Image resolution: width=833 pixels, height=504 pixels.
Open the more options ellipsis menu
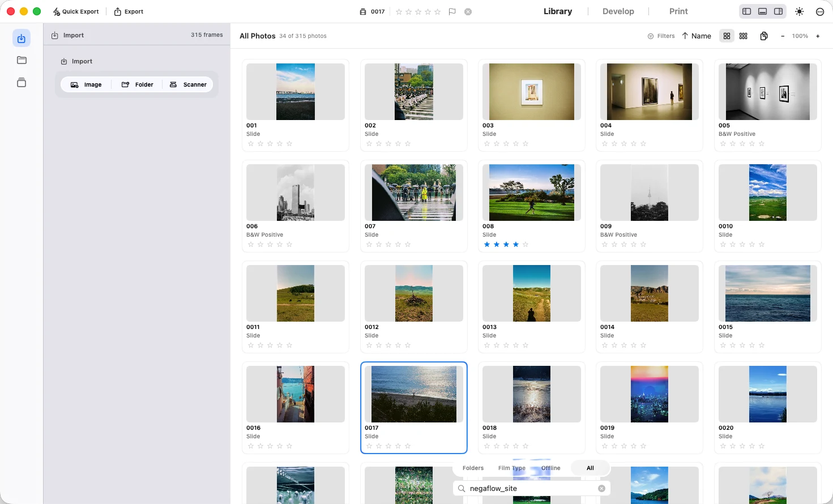(820, 11)
